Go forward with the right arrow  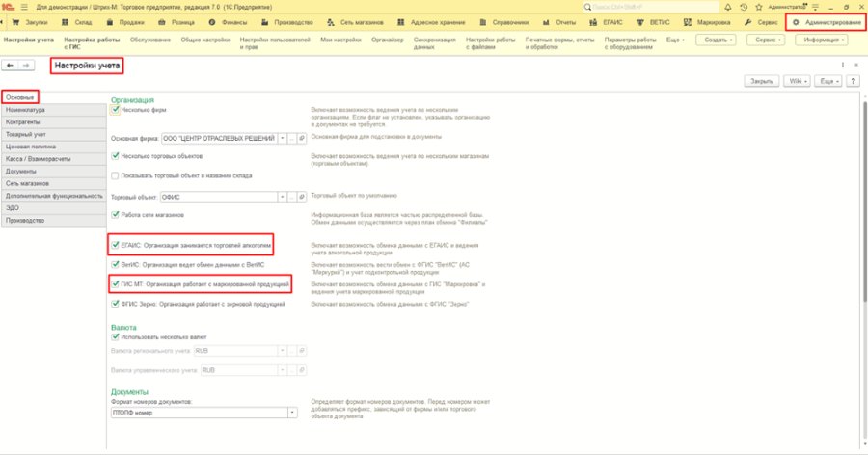pos(26,66)
